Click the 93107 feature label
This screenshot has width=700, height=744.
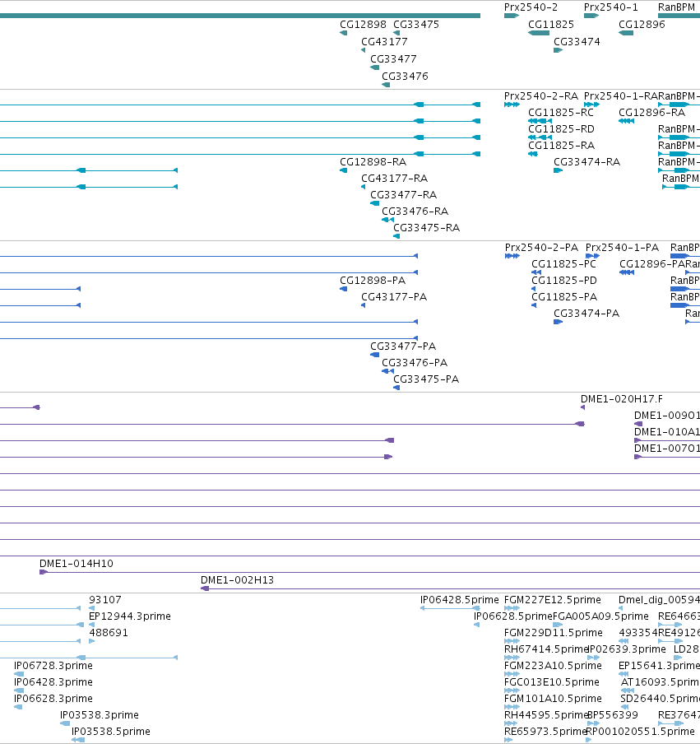(x=105, y=600)
